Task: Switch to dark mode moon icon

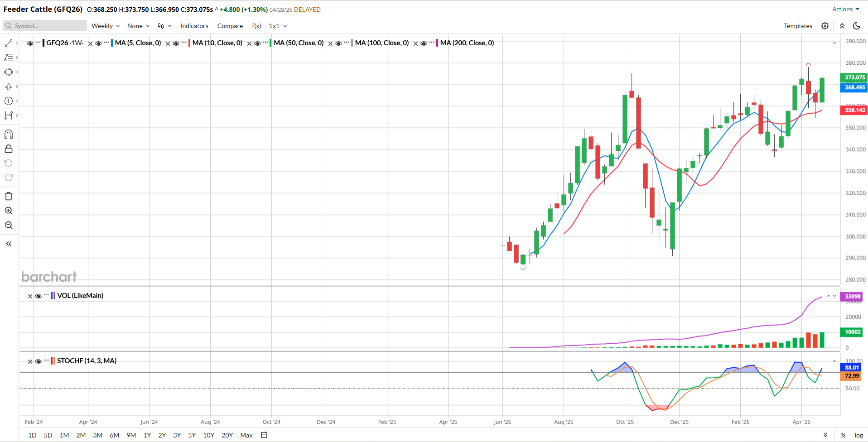Action: coord(856,26)
